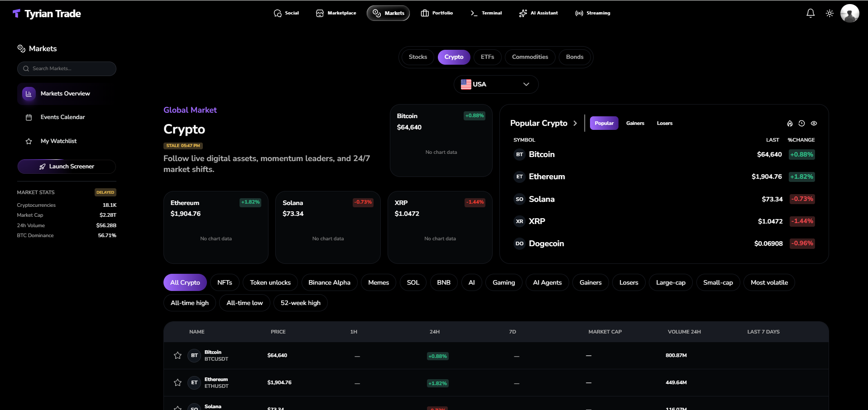Open AI Assistant from top navigation
Image resolution: width=868 pixels, height=410 pixels.
538,13
